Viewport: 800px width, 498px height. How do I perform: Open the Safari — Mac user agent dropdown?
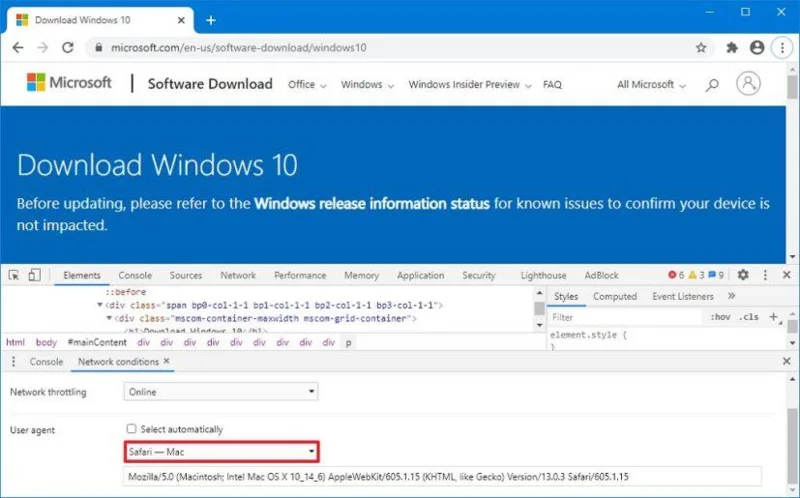pyautogui.click(x=222, y=452)
